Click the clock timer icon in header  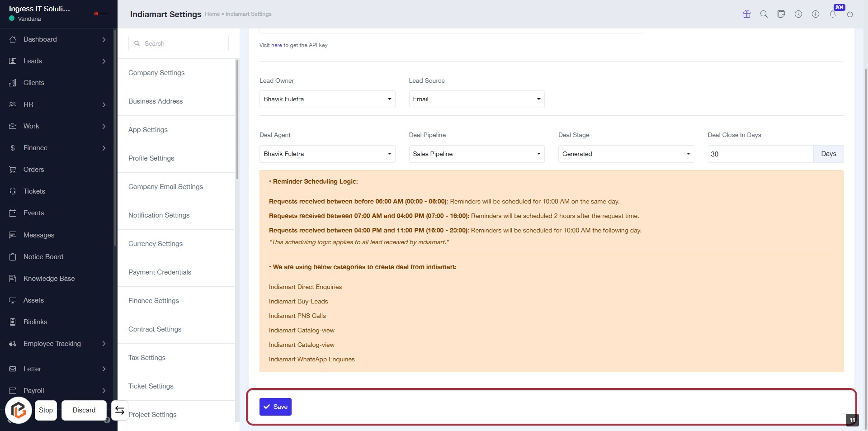pyautogui.click(x=798, y=14)
